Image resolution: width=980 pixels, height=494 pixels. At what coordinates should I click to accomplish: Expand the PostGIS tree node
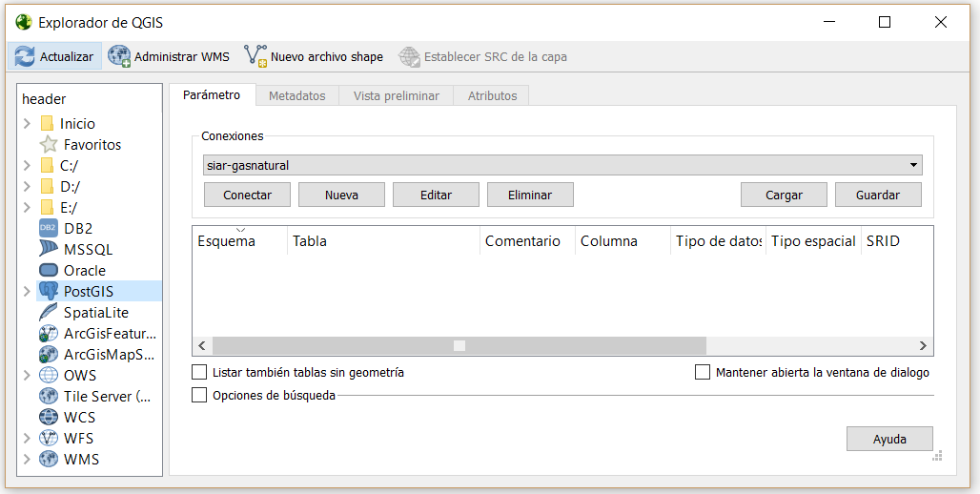coord(27,292)
